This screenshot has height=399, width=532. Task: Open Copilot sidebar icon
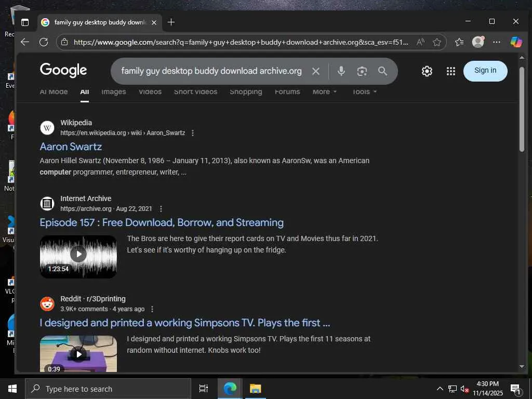(x=516, y=42)
